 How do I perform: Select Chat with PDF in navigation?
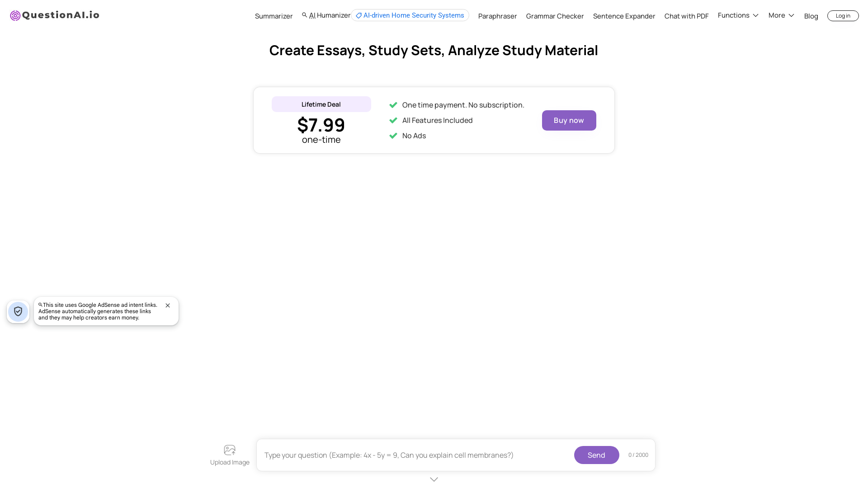(x=686, y=16)
